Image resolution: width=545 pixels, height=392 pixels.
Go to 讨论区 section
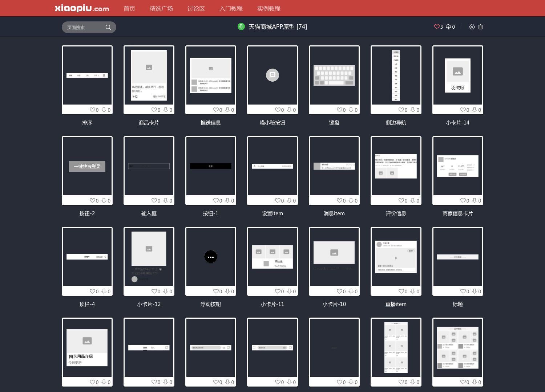click(196, 8)
